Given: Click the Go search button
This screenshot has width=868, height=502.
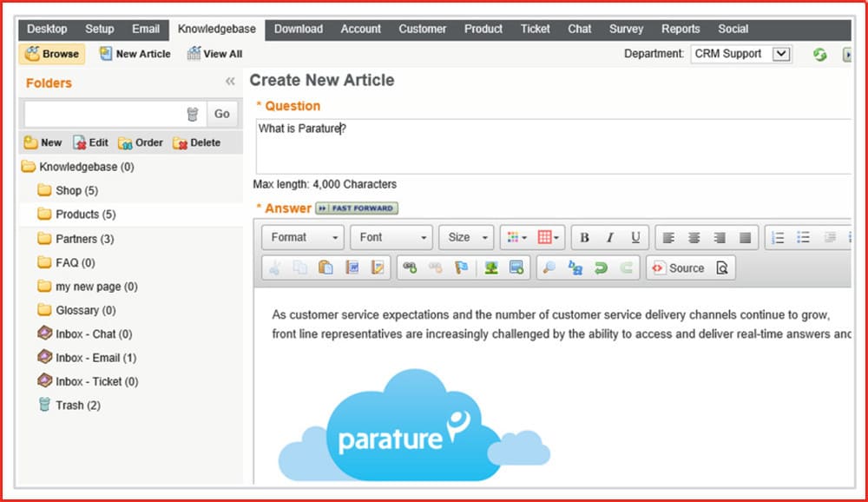Looking at the screenshot, I should (222, 114).
